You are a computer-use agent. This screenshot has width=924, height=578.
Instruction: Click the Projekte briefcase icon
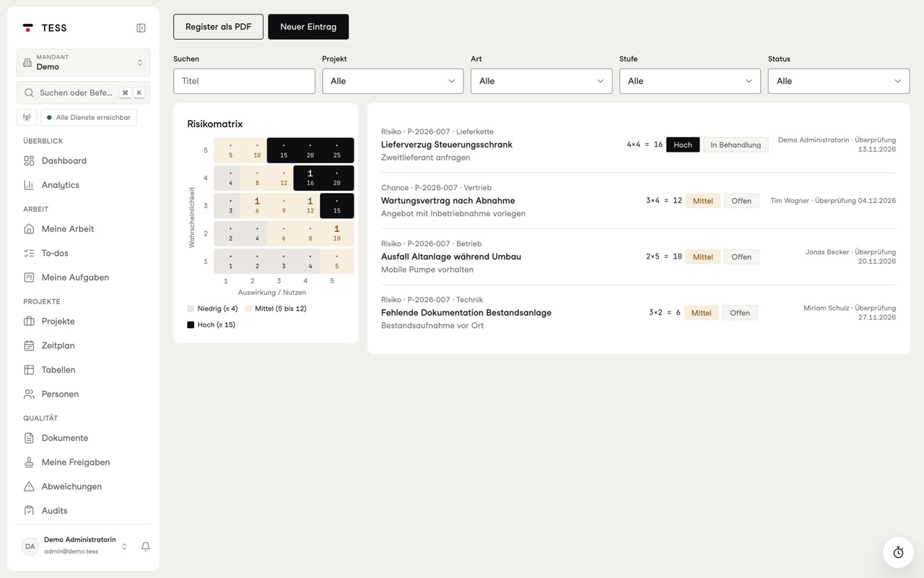coord(29,322)
